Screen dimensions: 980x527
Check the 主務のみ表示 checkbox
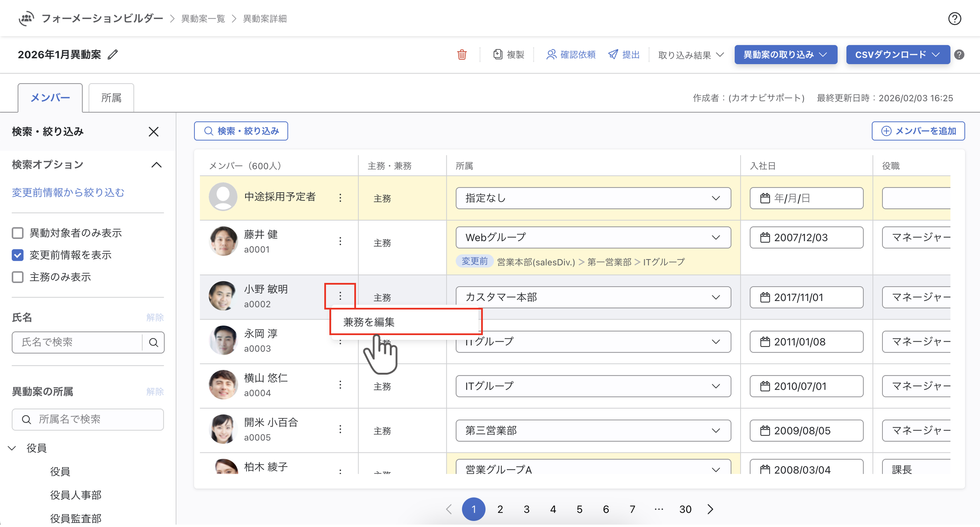[18, 277]
